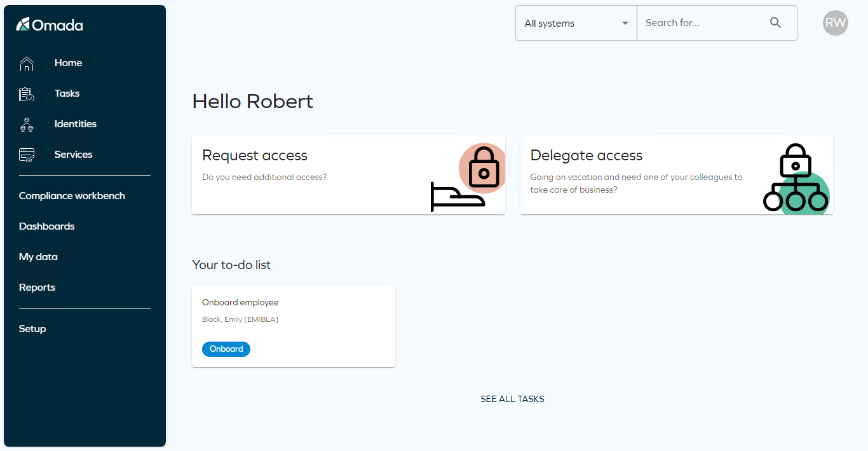
Task: Click the Services card icon
Action: pos(27,155)
